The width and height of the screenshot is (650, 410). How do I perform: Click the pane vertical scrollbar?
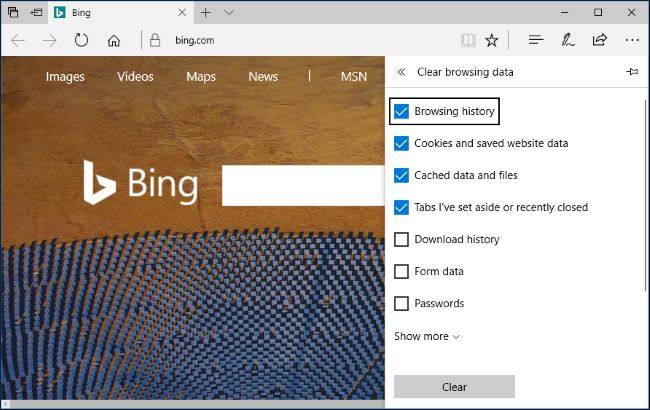click(x=646, y=195)
